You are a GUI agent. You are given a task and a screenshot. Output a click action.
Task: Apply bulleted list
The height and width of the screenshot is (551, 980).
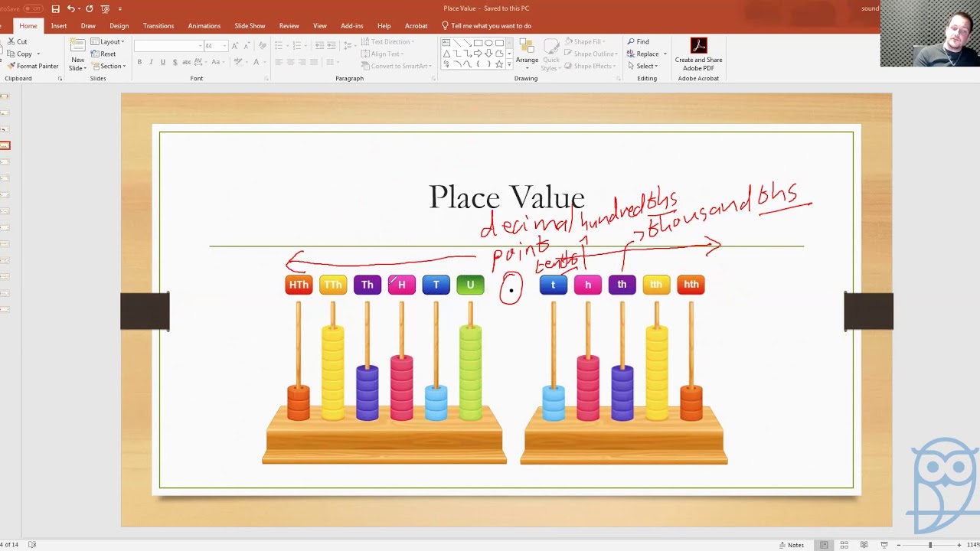click(x=280, y=46)
